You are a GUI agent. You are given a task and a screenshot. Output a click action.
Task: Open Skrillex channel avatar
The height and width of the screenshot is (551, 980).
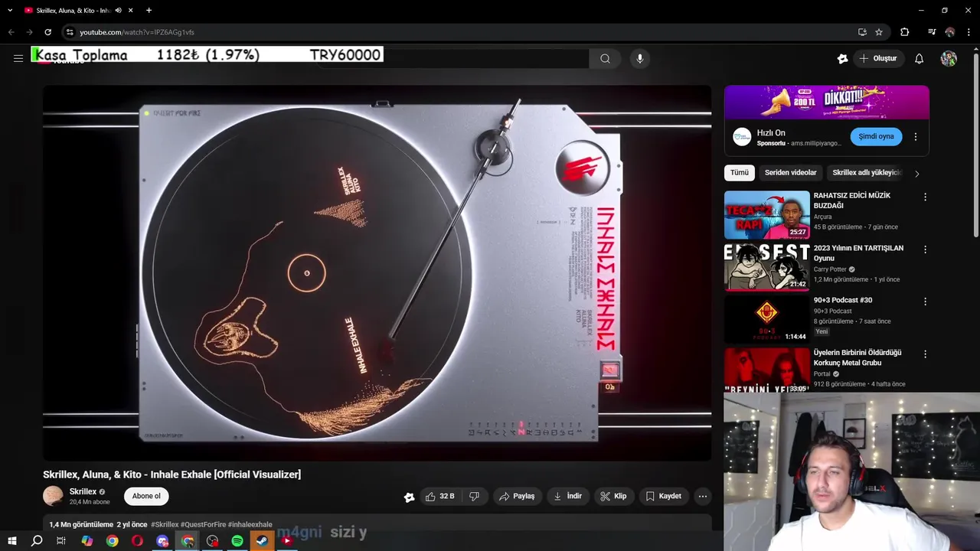pyautogui.click(x=53, y=496)
